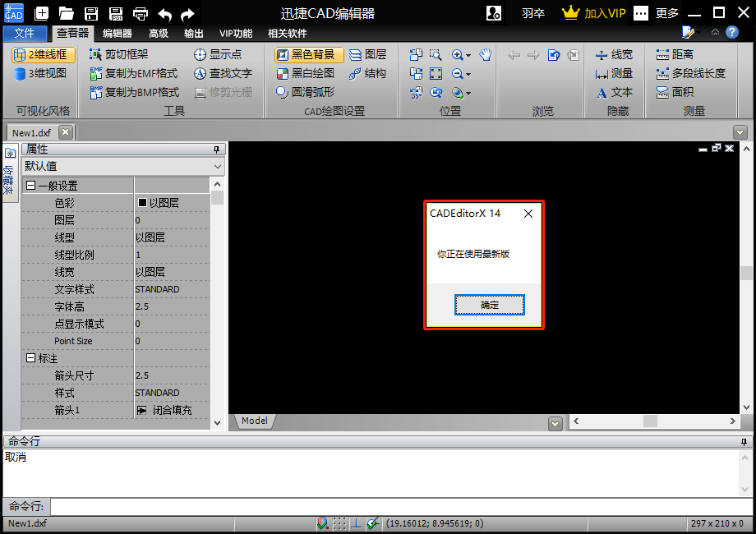The height and width of the screenshot is (534, 756).
Task: Click 查找文字 find text tool
Action: [x=223, y=73]
